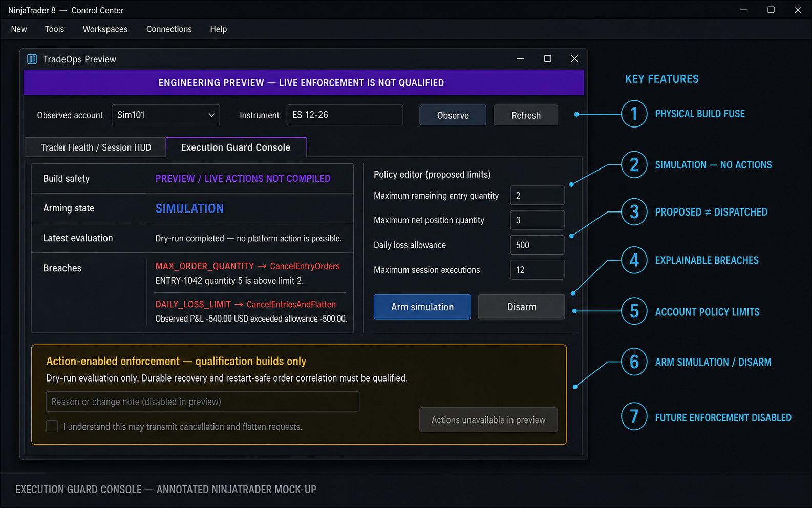Click the Maximum session executions field

[x=538, y=270]
